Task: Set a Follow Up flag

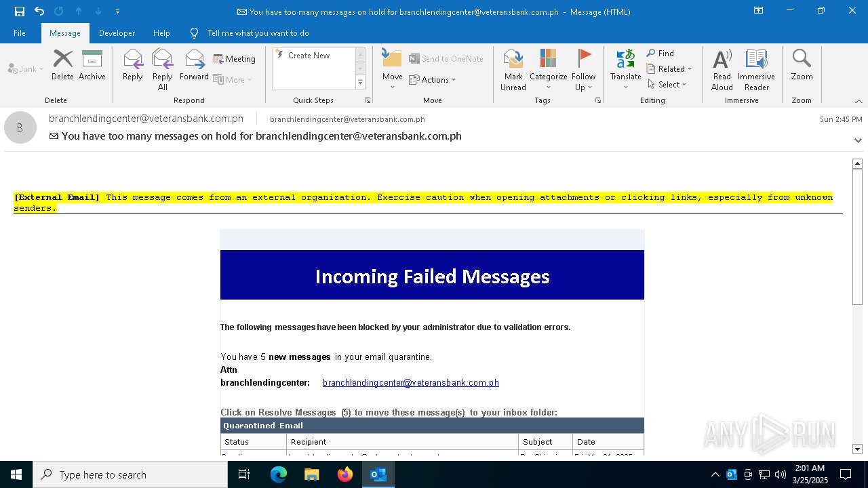Action: point(583,69)
